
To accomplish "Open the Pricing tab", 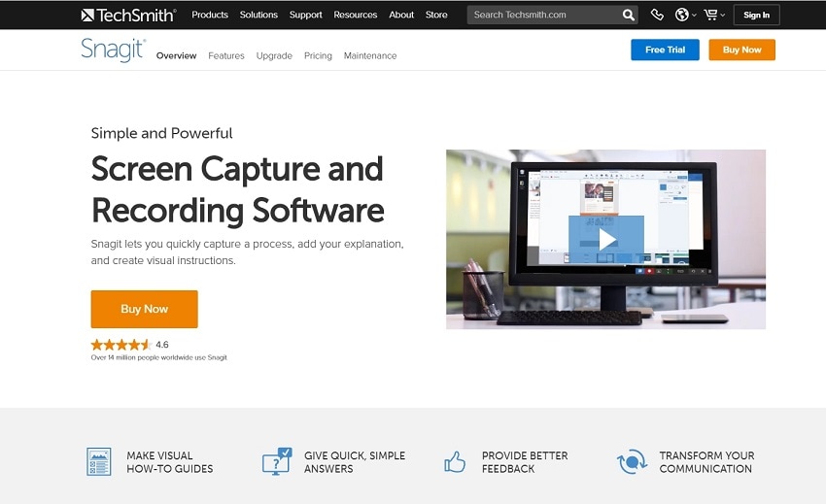I will [318, 55].
